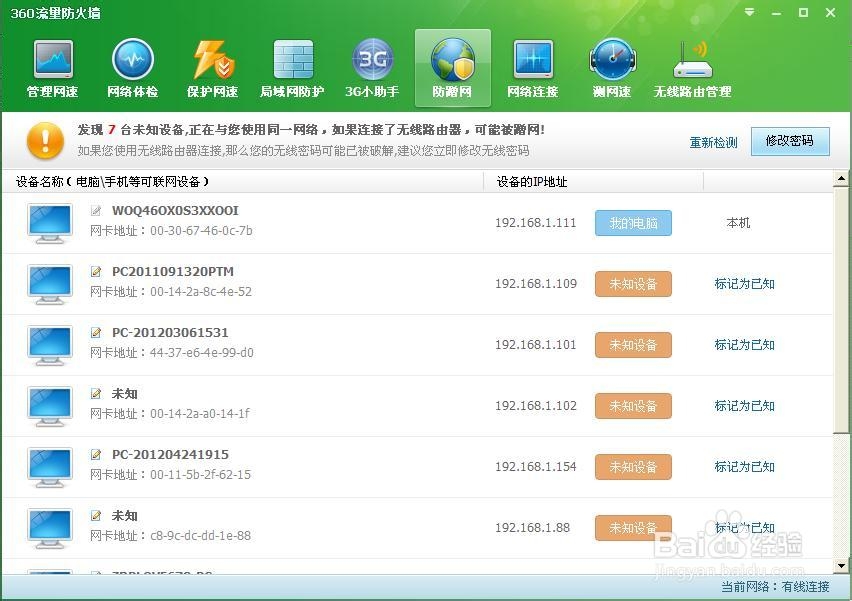852x601 pixels.
Task: Click the 设备名称 column header
Action: click(242, 181)
